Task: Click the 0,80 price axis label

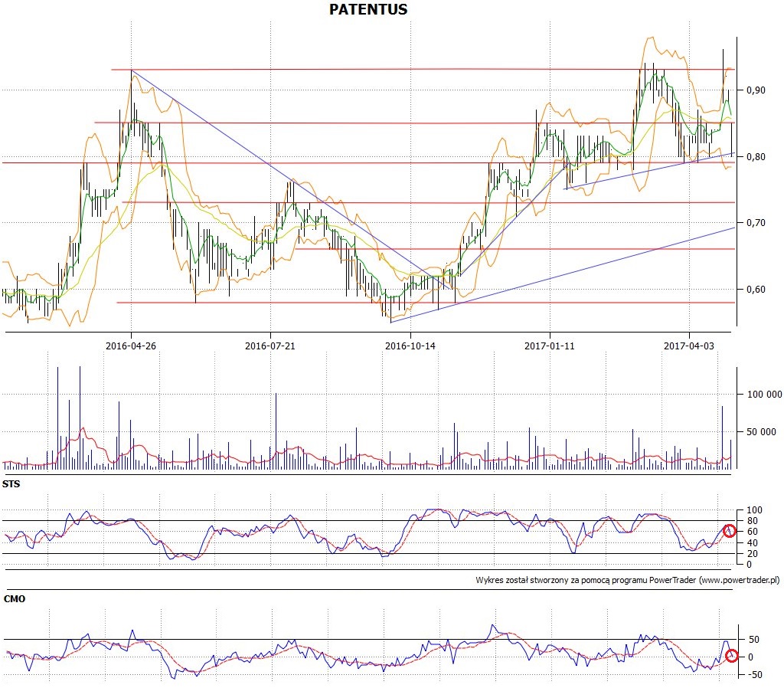Action: pos(756,156)
